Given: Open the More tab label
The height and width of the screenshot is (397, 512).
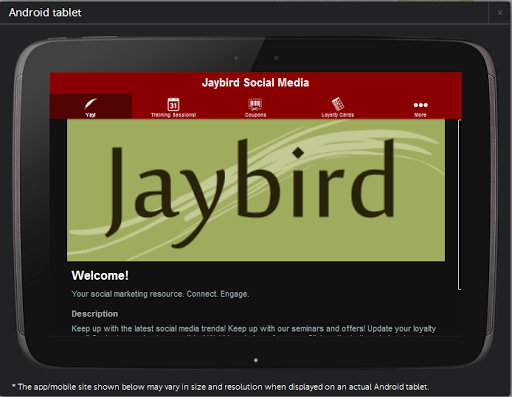Looking at the screenshot, I should click(420, 115).
